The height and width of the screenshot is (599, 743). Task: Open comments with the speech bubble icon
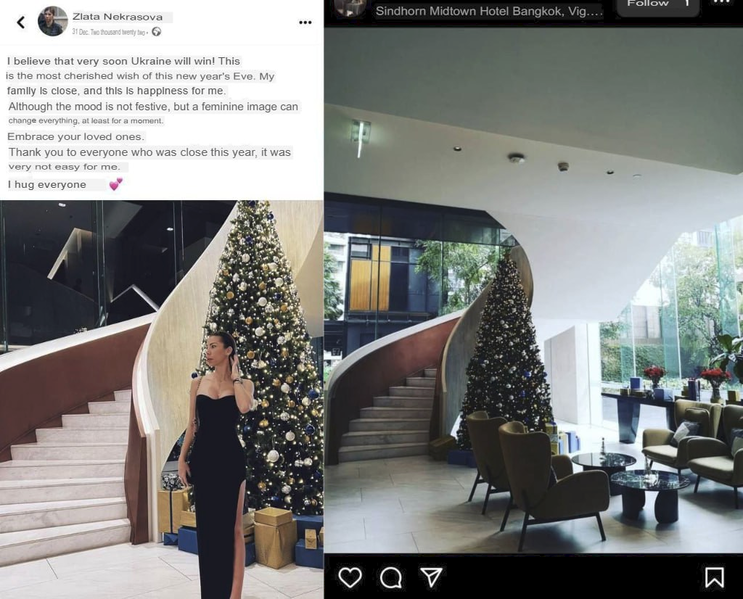(x=391, y=578)
